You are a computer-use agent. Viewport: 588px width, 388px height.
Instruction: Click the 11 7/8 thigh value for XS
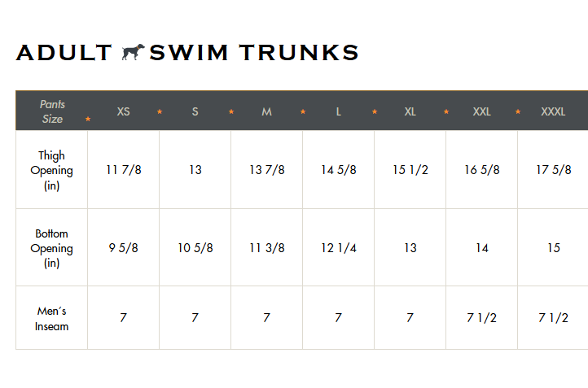[x=123, y=170]
